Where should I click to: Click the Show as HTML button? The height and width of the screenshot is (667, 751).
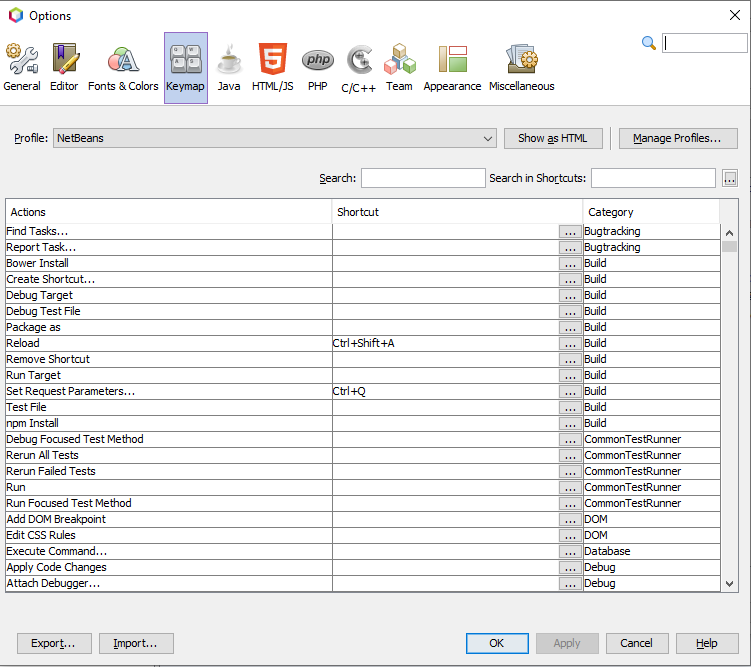[553, 139]
